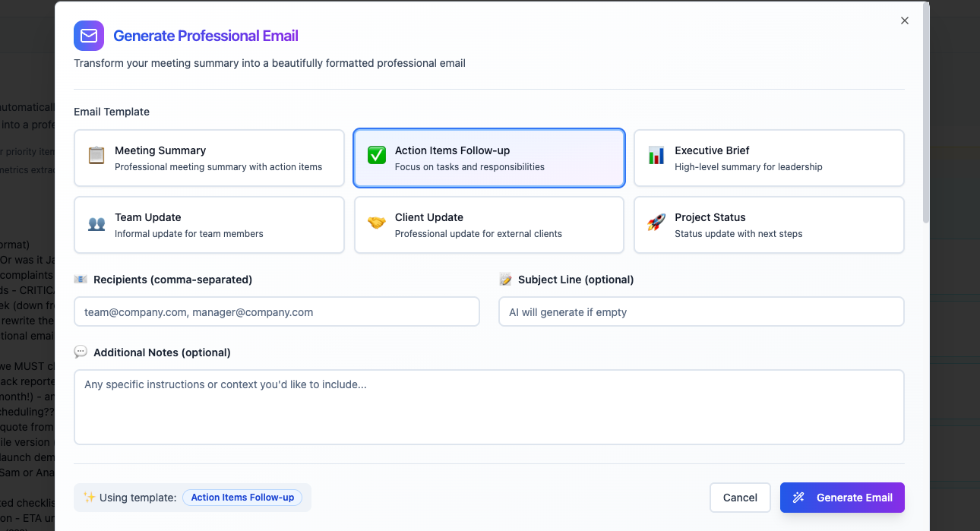This screenshot has width=980, height=531.
Task: Click the handshake Client Update icon
Action: tap(377, 223)
